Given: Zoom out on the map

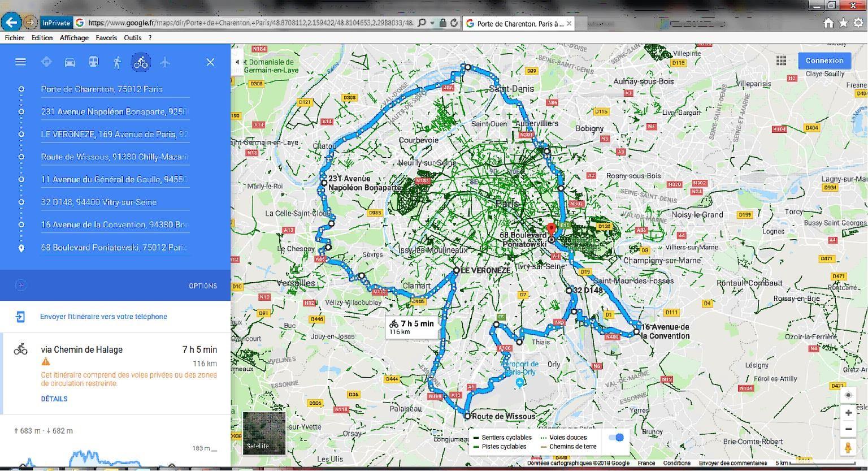Looking at the screenshot, I should click(x=848, y=429).
